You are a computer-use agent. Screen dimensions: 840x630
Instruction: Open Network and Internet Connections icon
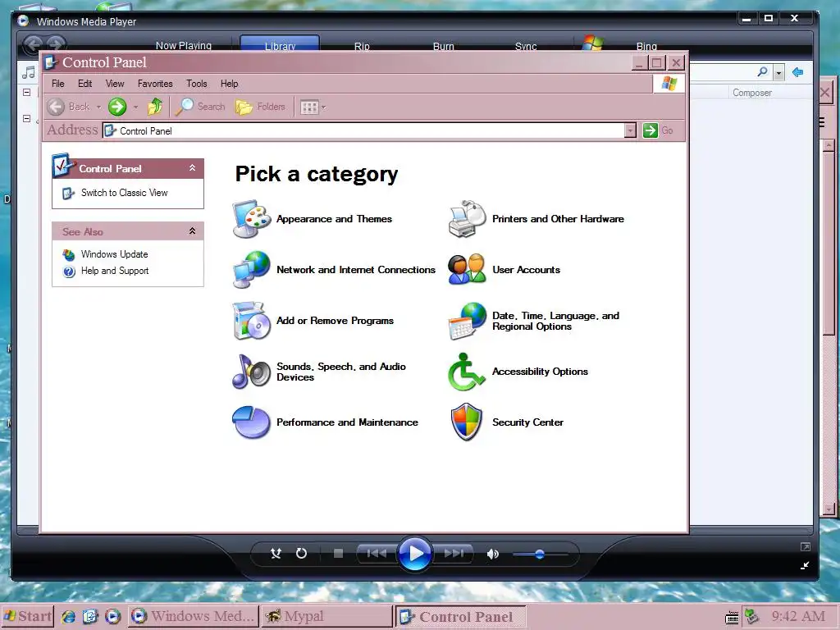pyautogui.click(x=251, y=269)
